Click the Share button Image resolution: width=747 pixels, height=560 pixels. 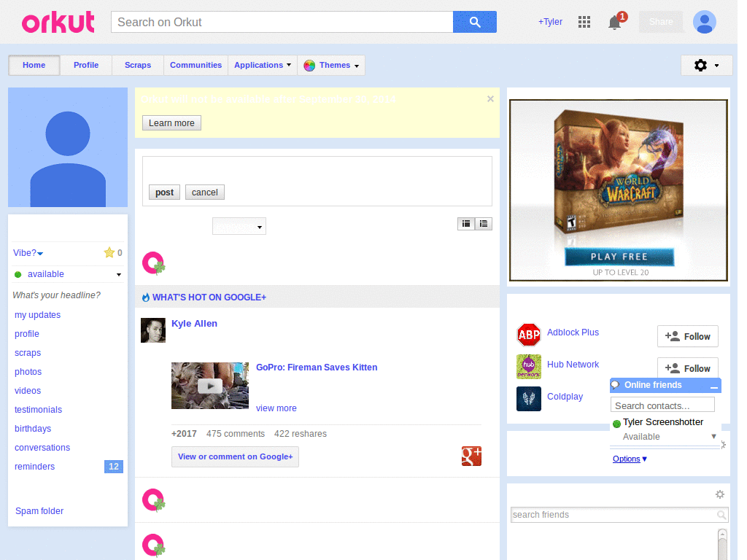pyautogui.click(x=661, y=22)
